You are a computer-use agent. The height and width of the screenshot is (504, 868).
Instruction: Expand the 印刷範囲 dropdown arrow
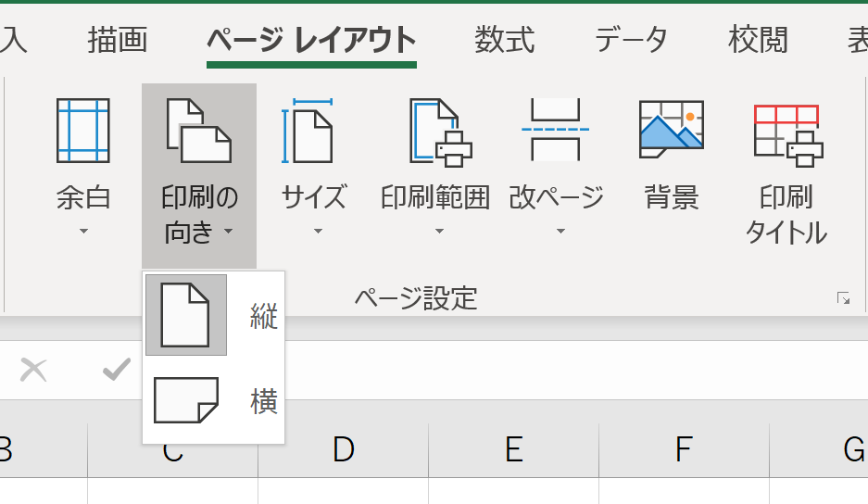[439, 231]
